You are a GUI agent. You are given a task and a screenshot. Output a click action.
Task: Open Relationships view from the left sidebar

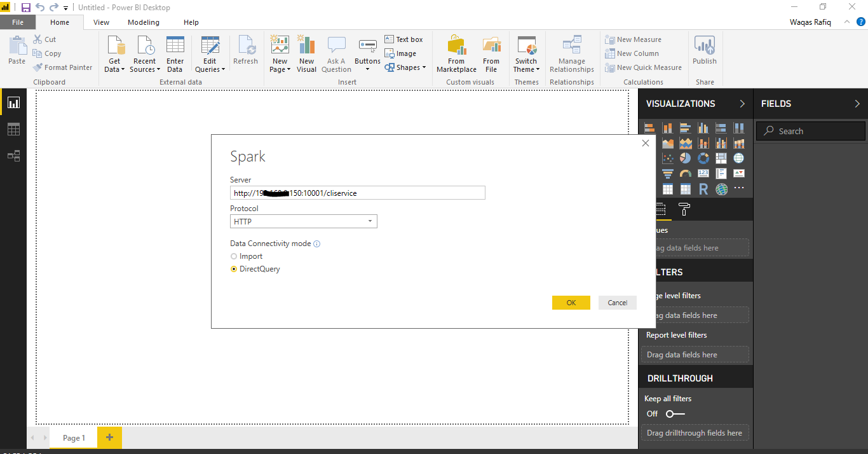click(13, 155)
